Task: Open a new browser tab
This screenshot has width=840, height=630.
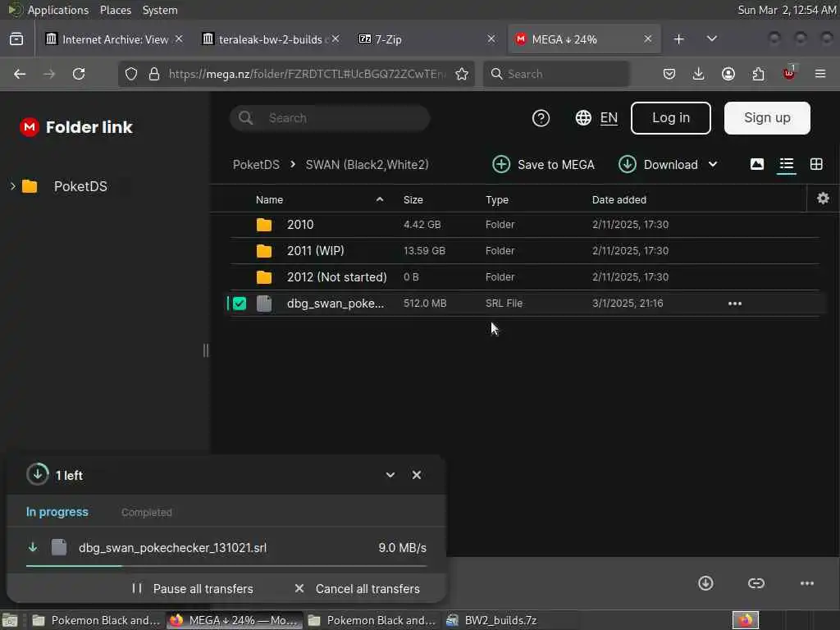Action: point(678,39)
